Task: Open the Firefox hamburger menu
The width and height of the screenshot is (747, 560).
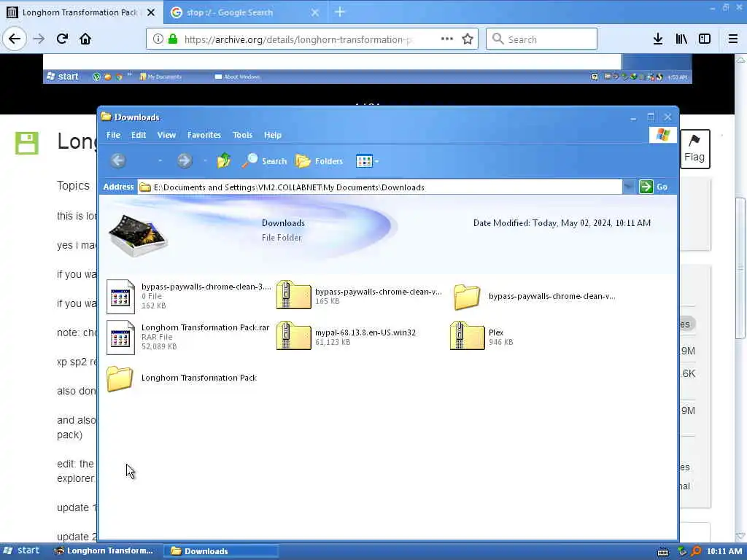Action: coord(733,39)
